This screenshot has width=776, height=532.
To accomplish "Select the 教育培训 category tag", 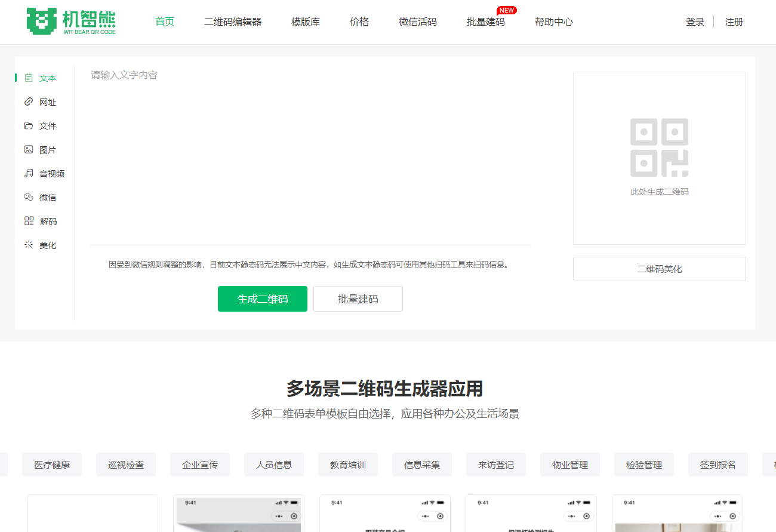I will (348, 465).
